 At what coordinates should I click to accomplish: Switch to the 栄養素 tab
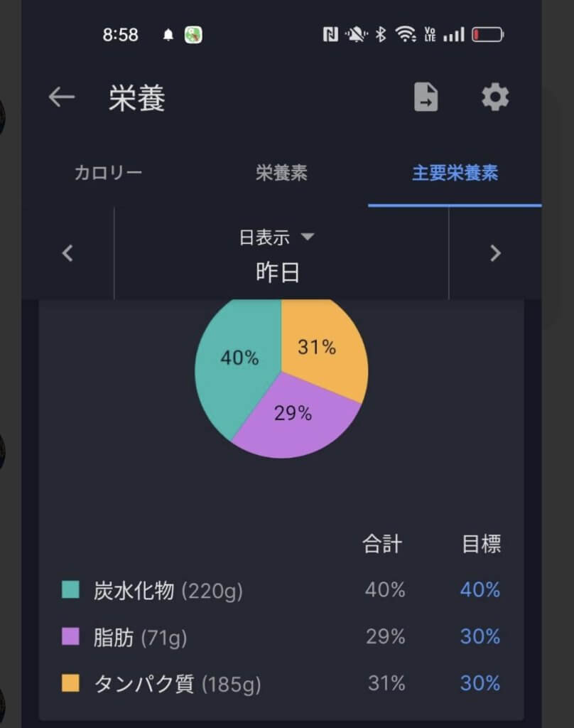pyautogui.click(x=281, y=173)
